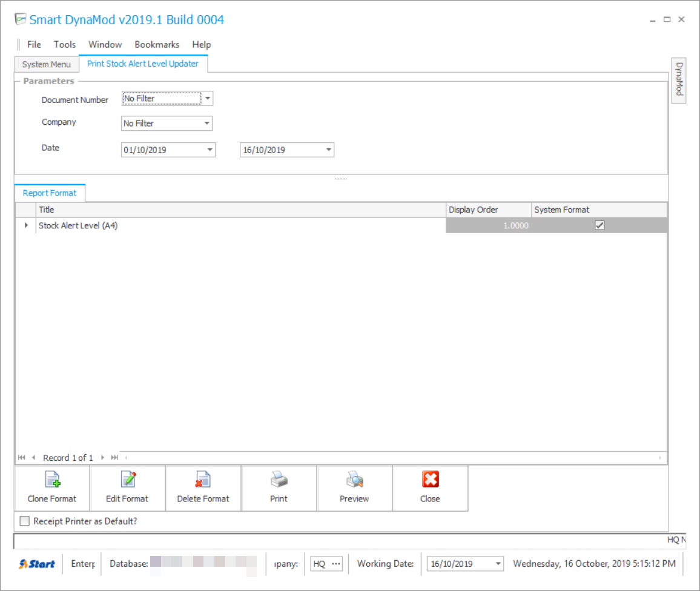700x591 pixels.
Task: Maximize the Smart DynaMod window
Action: point(667,19)
